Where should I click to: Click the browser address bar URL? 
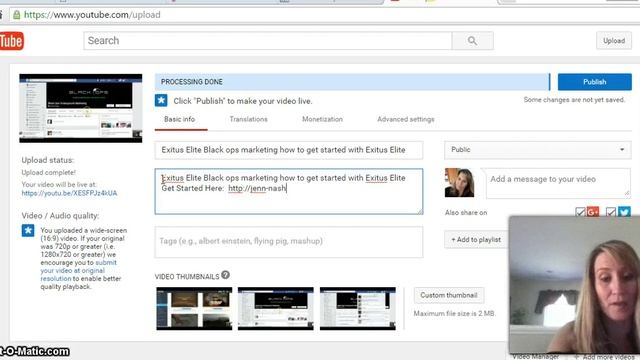92,15
